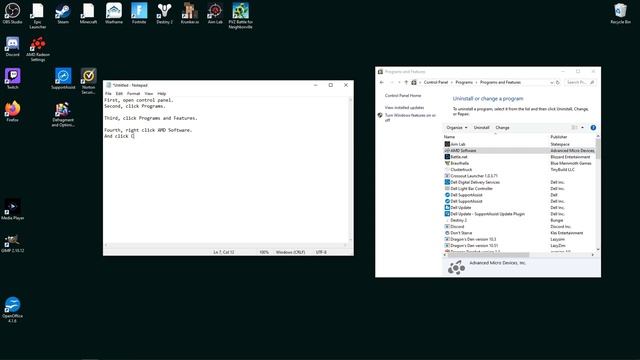Select the Warframe desktop shortcut
Image resolution: width=640 pixels, height=360 pixels.
pos(113,13)
